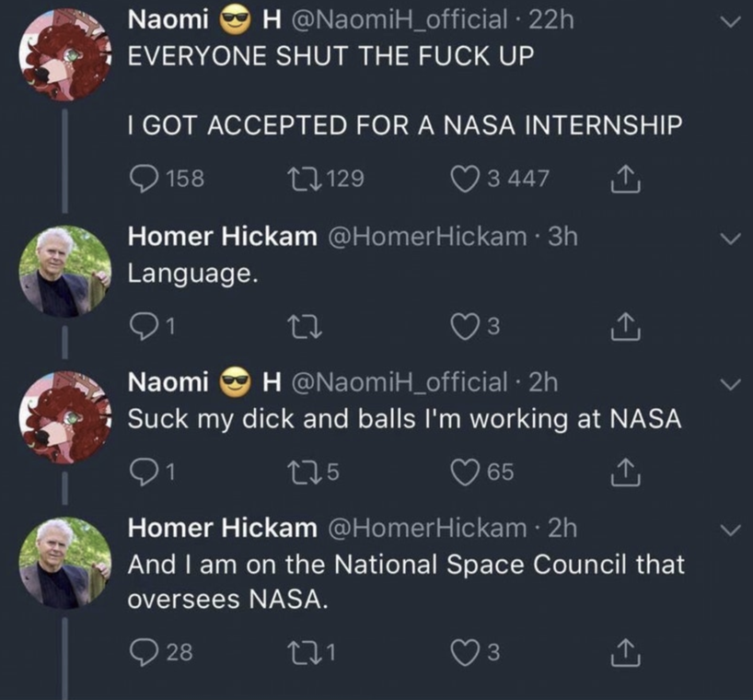The image size is (753, 700).
Task: Open options chevron on National Space Council tweet
Action: (x=730, y=529)
